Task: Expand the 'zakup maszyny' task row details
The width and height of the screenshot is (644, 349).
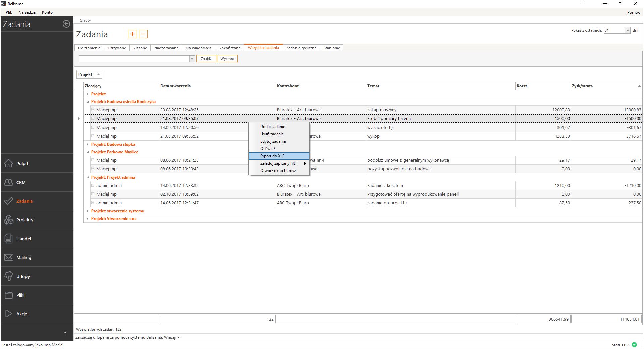Action: tap(93, 110)
